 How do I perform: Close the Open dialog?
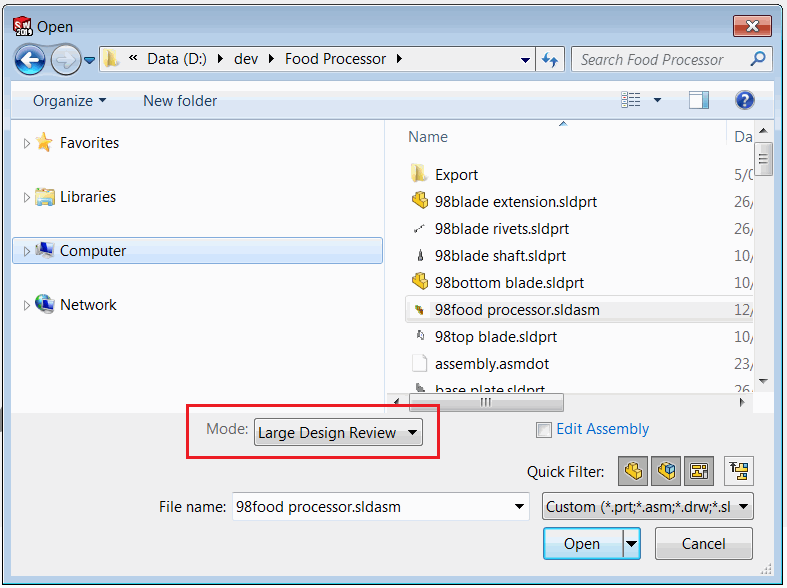[x=752, y=26]
